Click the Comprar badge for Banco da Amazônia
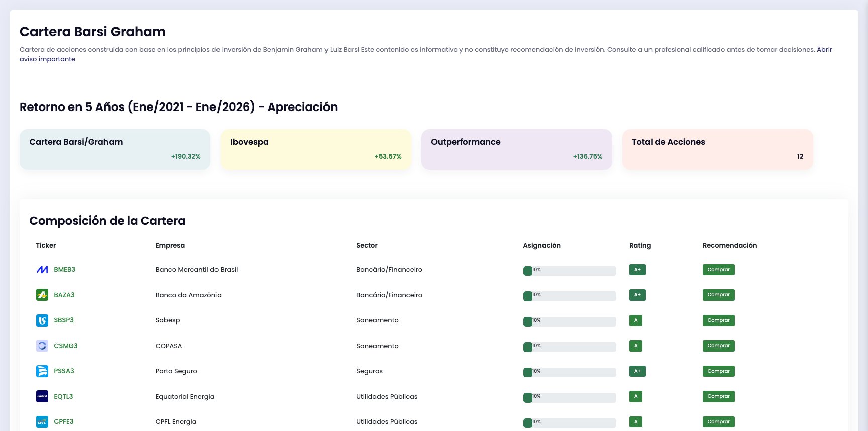This screenshot has height=431, width=868. pyautogui.click(x=718, y=295)
